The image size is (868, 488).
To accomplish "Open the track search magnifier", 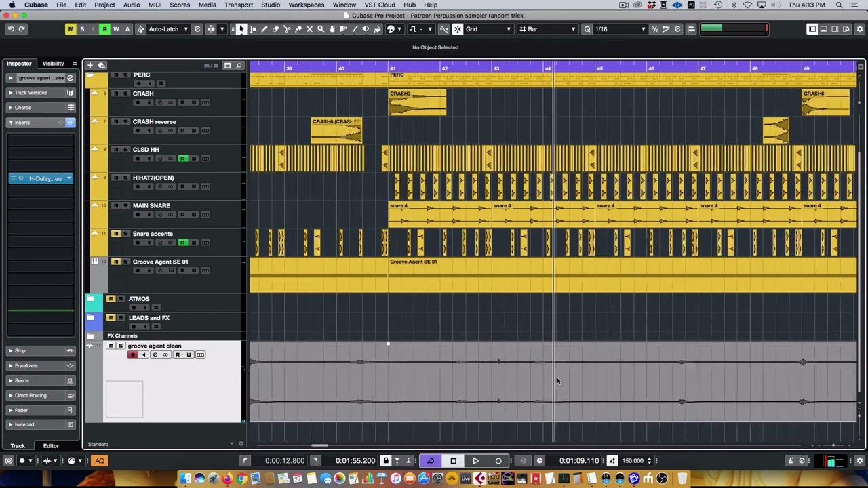I will (239, 66).
